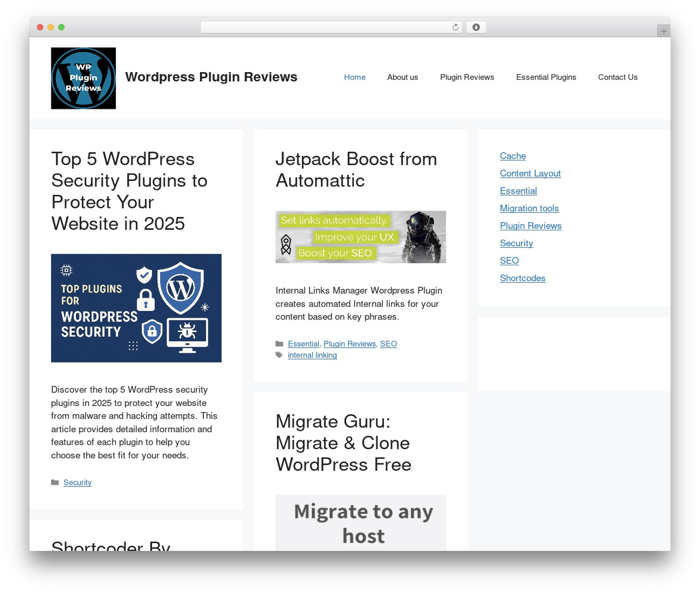Click the WP Plugin Reviews site logo
This screenshot has height=593, width=700.
83,78
